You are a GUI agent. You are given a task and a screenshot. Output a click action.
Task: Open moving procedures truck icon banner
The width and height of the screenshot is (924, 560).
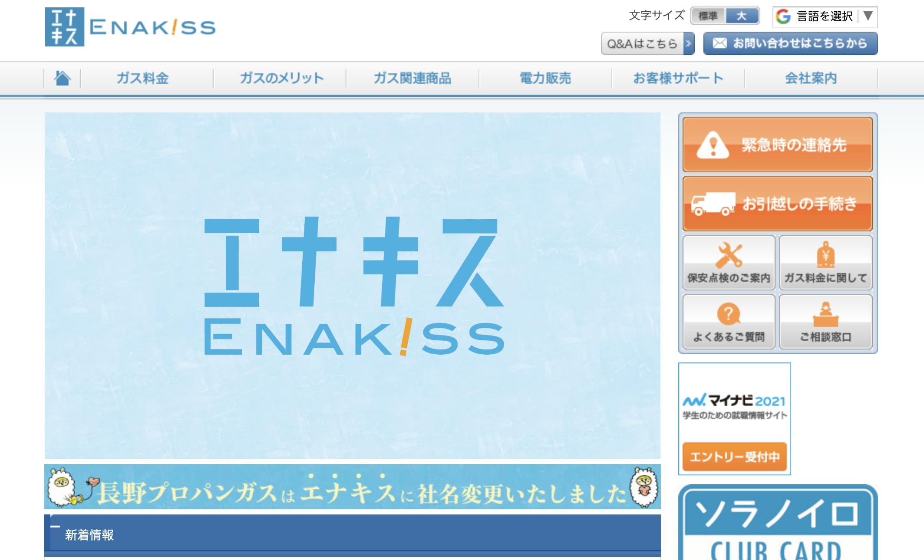(x=777, y=203)
